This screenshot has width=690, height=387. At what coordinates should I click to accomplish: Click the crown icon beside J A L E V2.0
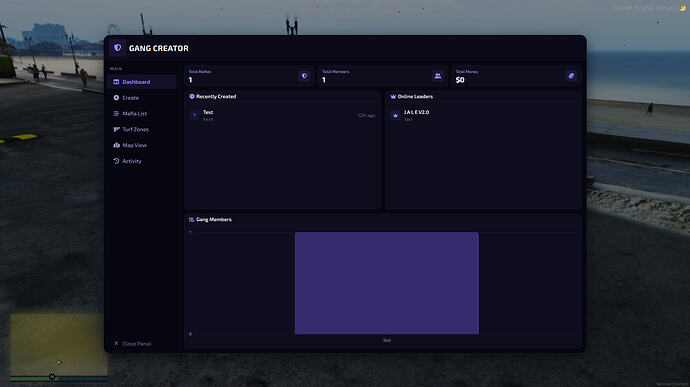[x=395, y=115]
